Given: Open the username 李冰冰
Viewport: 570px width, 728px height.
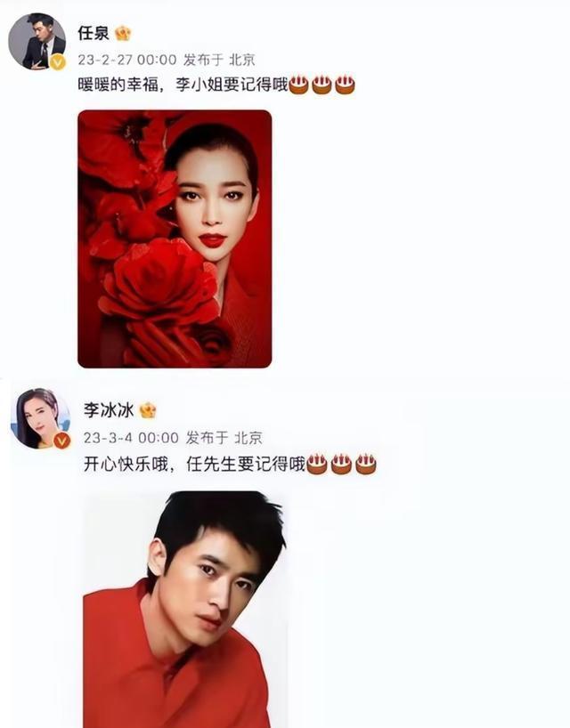Looking at the screenshot, I should pyautogui.click(x=109, y=410).
